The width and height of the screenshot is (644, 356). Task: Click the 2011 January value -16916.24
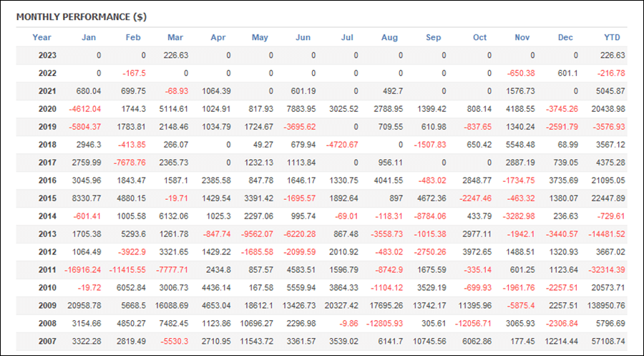click(82, 270)
